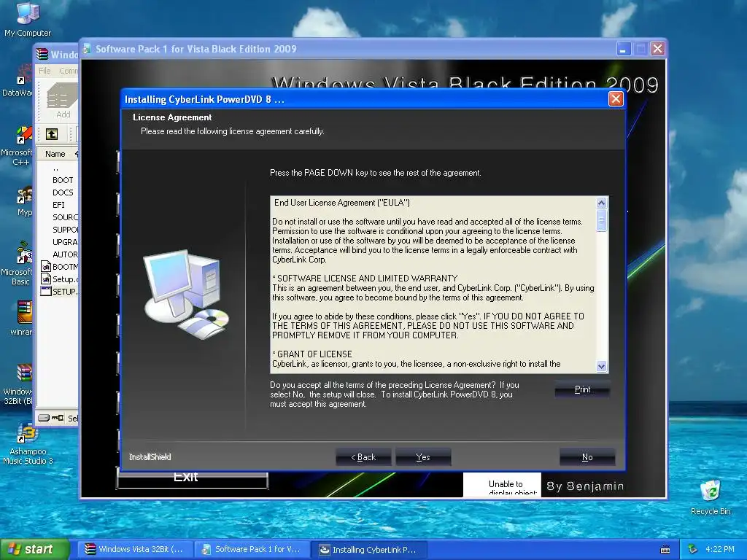Select the Setup file entry in WinRAR
This screenshot has width=747, height=560.
60,279
